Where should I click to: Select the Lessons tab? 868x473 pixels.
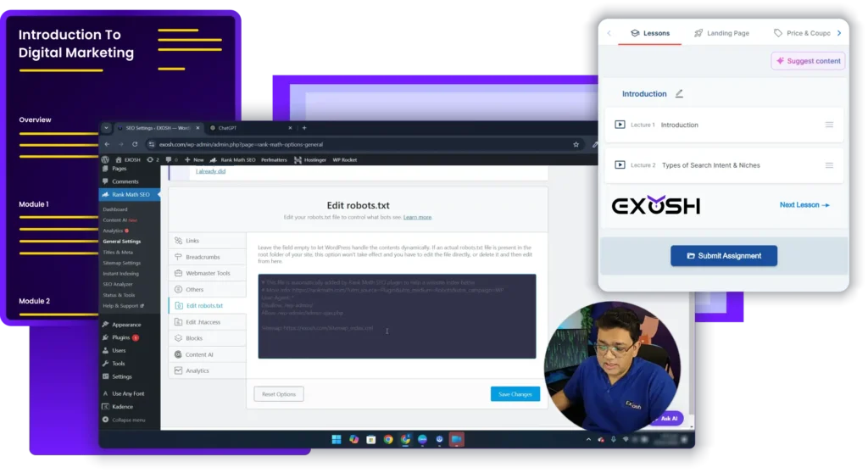tap(650, 33)
